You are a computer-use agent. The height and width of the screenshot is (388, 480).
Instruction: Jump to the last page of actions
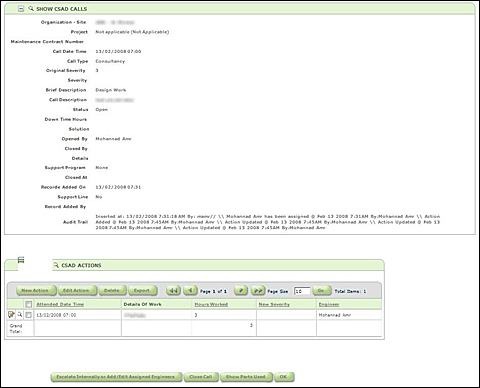pyautogui.click(x=258, y=290)
